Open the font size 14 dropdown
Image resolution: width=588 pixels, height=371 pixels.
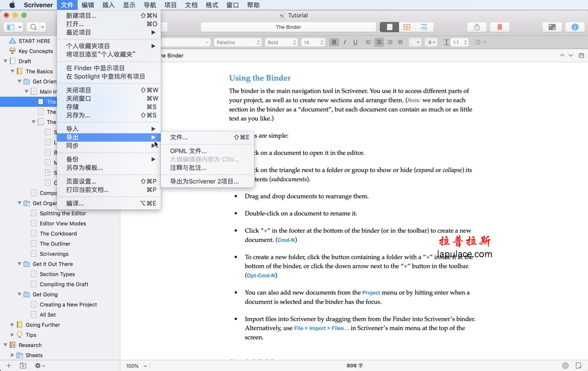point(313,42)
